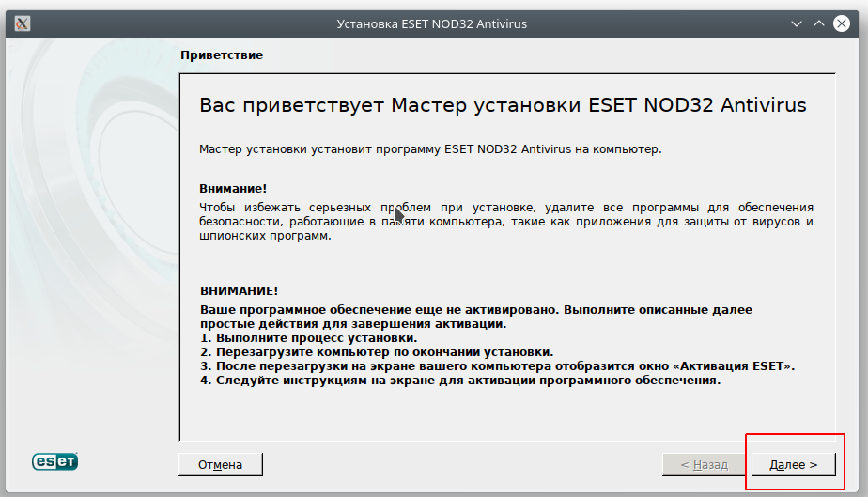Click step 2 "Перезагрузите компьютер"
This screenshot has height=497, width=868.
[x=376, y=352]
